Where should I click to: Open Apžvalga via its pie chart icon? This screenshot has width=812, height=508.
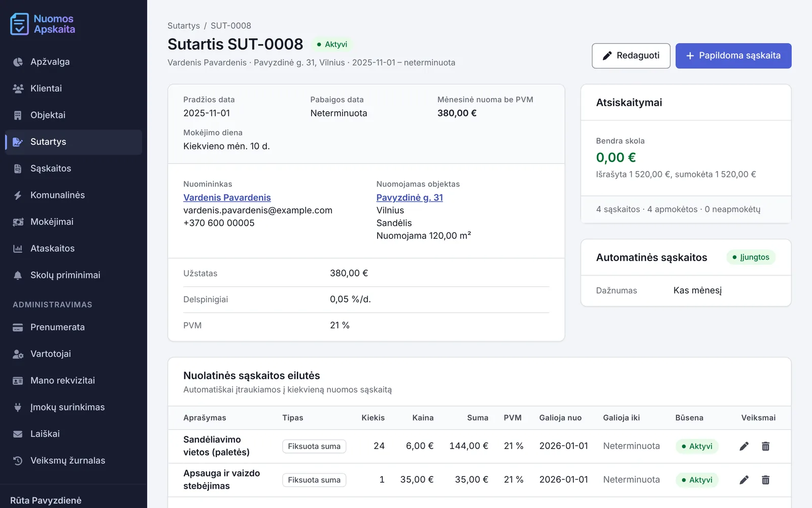[18, 62]
